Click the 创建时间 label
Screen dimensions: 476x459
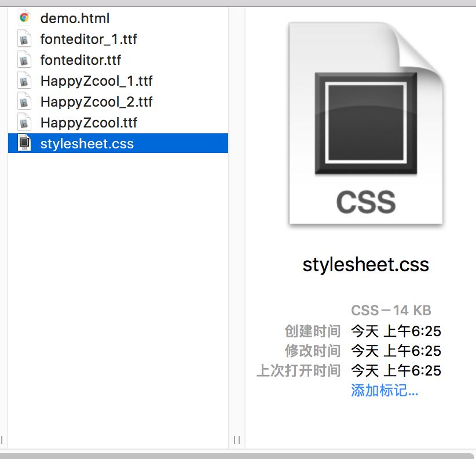click(312, 331)
